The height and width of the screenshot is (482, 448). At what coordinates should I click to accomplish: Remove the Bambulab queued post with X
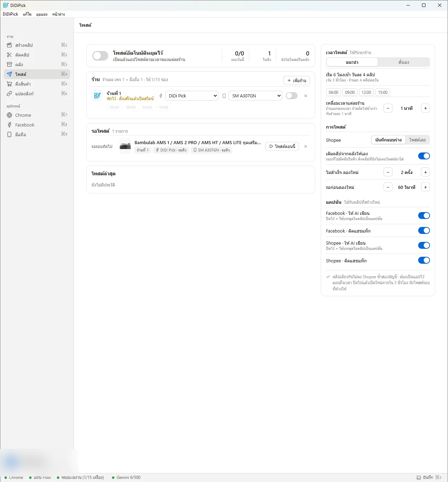305,147
